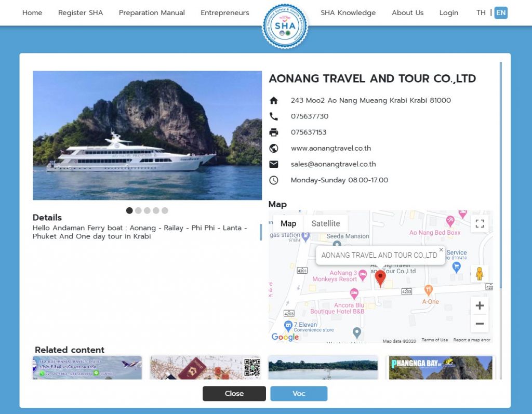The height and width of the screenshot is (414, 532).
Task: Click Terms of Use map link
Action: tap(434, 340)
